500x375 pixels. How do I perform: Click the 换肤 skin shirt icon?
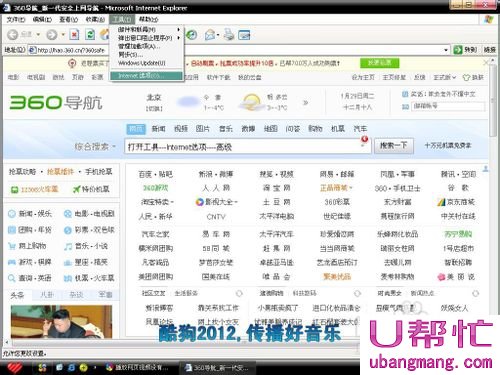click(466, 77)
